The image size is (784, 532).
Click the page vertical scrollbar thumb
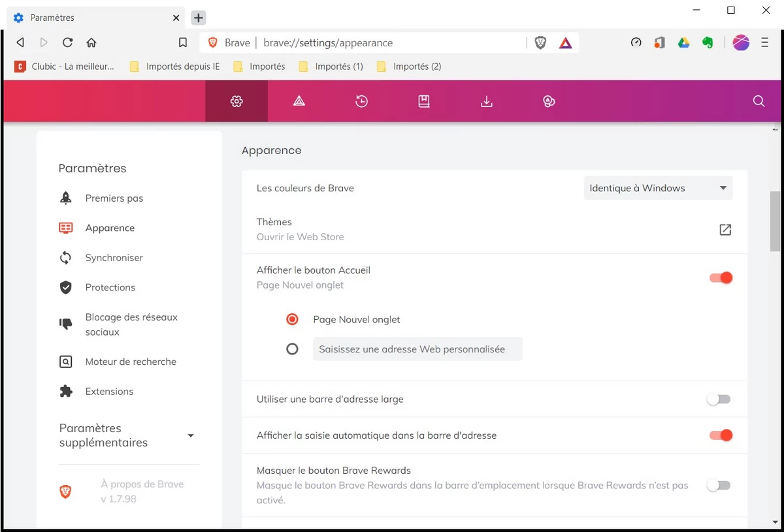tap(775, 221)
